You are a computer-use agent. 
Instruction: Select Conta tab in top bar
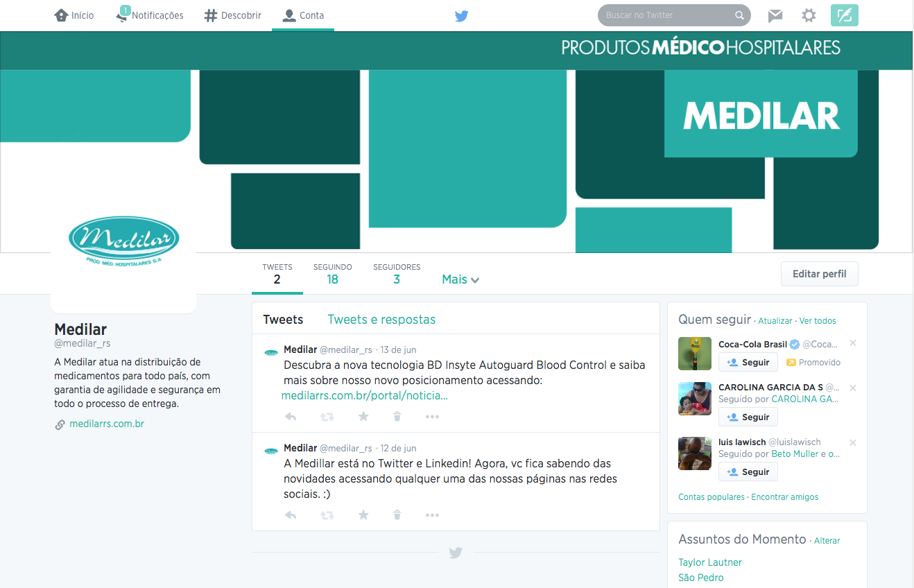pos(303,15)
